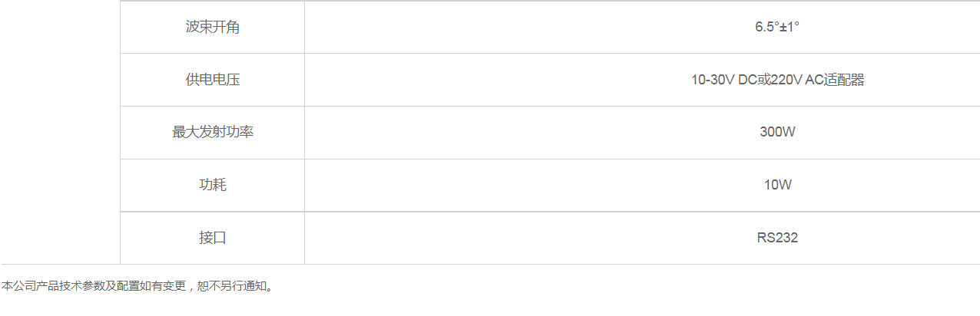The height and width of the screenshot is (316, 980).
Task: Click the "10-30V DC" text in voltage value
Action: coord(723,80)
